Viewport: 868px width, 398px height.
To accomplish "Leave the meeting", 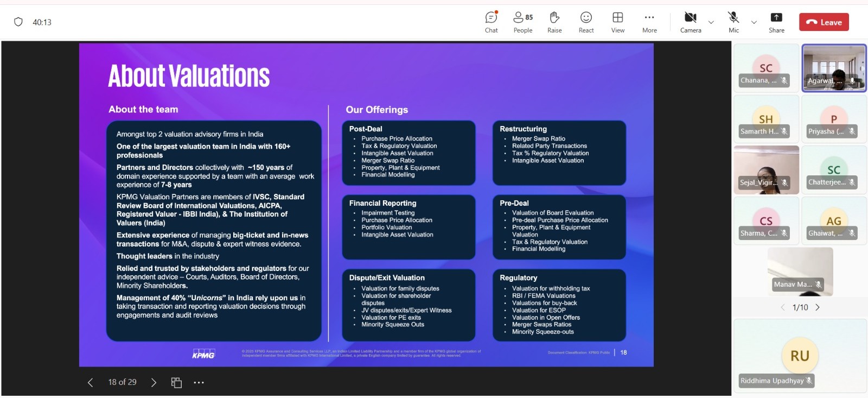I will pos(824,22).
